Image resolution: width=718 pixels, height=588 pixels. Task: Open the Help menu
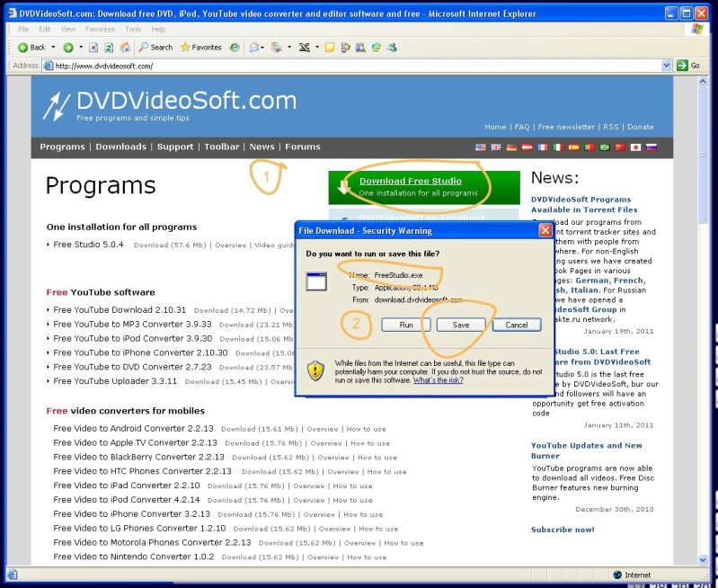click(158, 29)
